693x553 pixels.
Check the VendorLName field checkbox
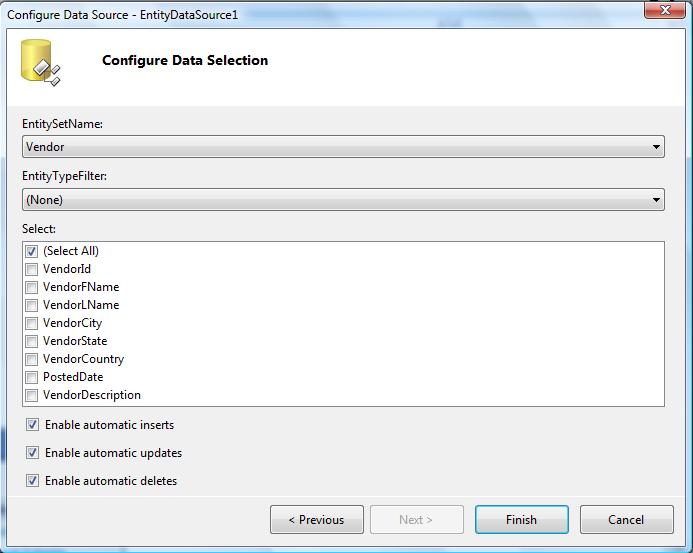click(x=31, y=305)
